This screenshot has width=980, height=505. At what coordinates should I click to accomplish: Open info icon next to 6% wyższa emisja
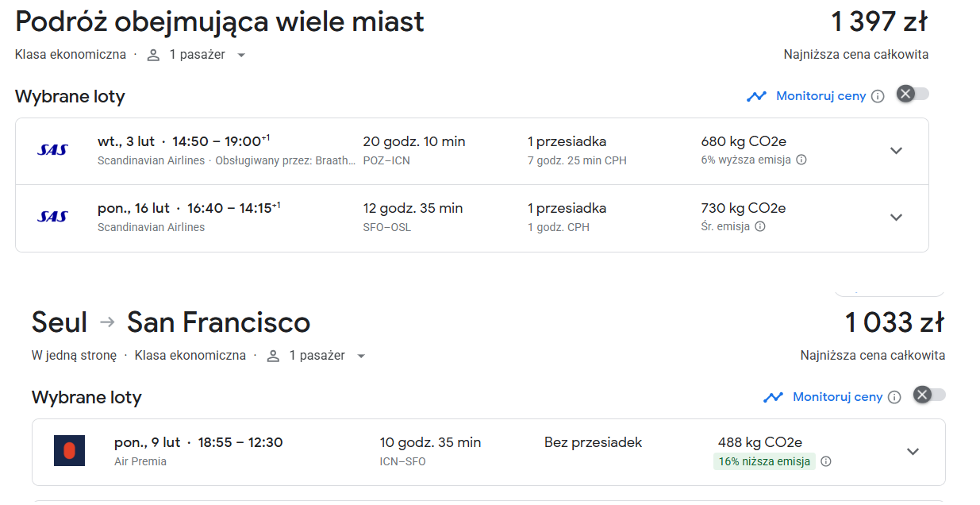tap(801, 160)
